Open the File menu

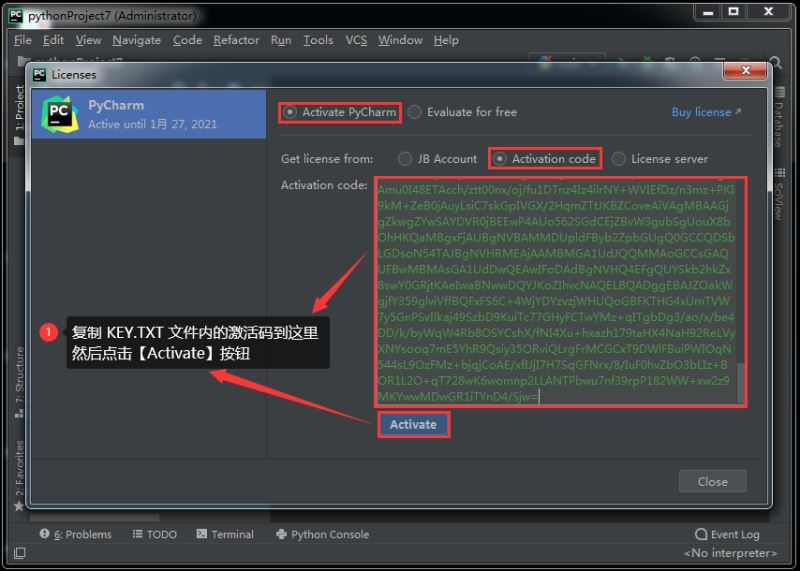pos(23,40)
